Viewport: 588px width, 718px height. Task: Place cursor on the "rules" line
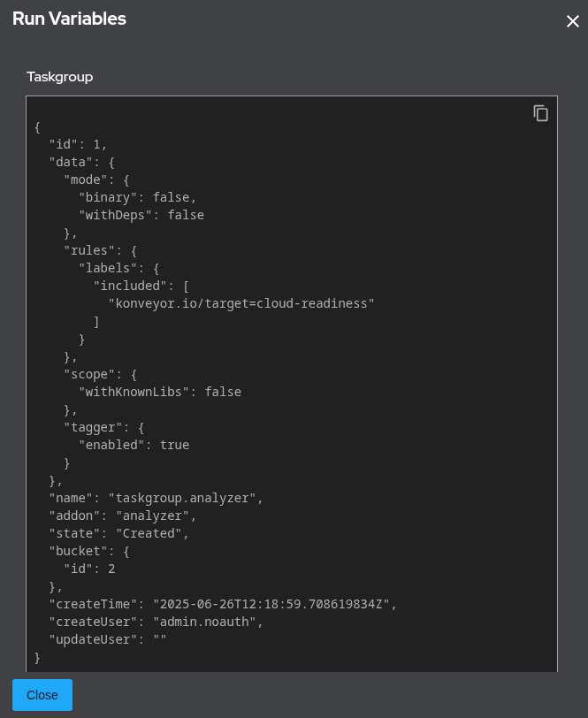click(x=100, y=250)
